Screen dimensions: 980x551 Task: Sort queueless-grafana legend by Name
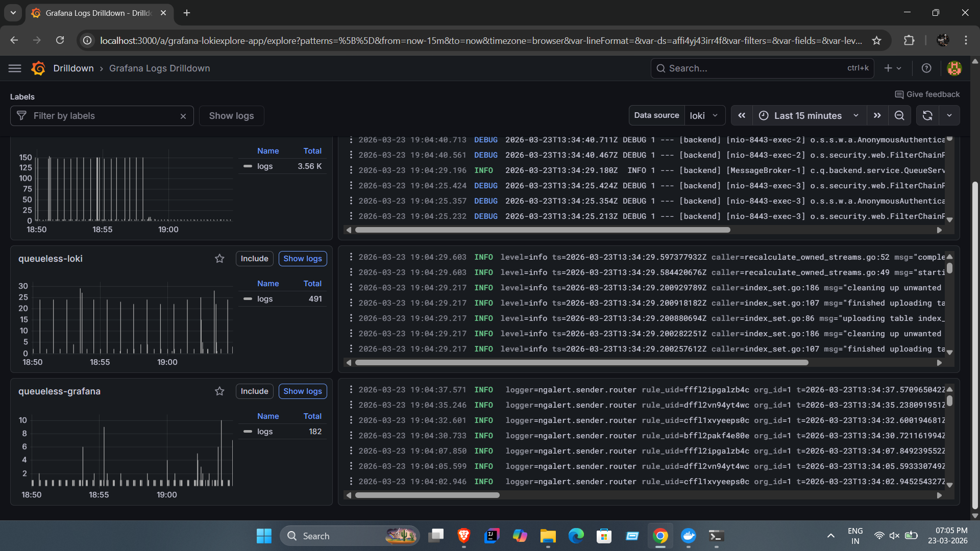pos(268,416)
